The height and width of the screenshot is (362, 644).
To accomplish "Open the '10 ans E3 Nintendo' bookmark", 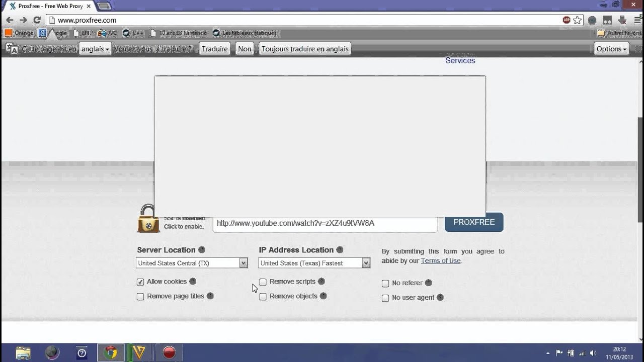I will pyautogui.click(x=179, y=33).
